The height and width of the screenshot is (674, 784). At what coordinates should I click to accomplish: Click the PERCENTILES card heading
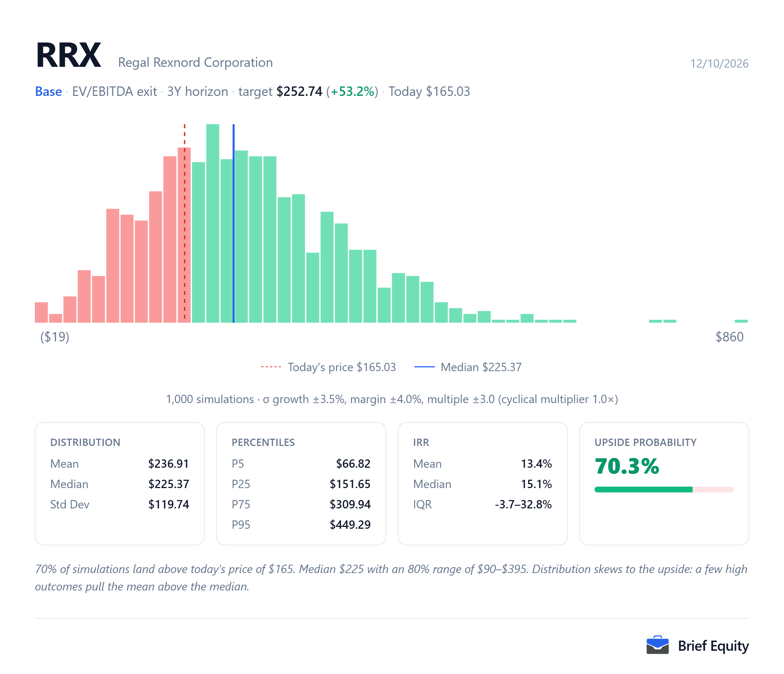click(x=263, y=442)
